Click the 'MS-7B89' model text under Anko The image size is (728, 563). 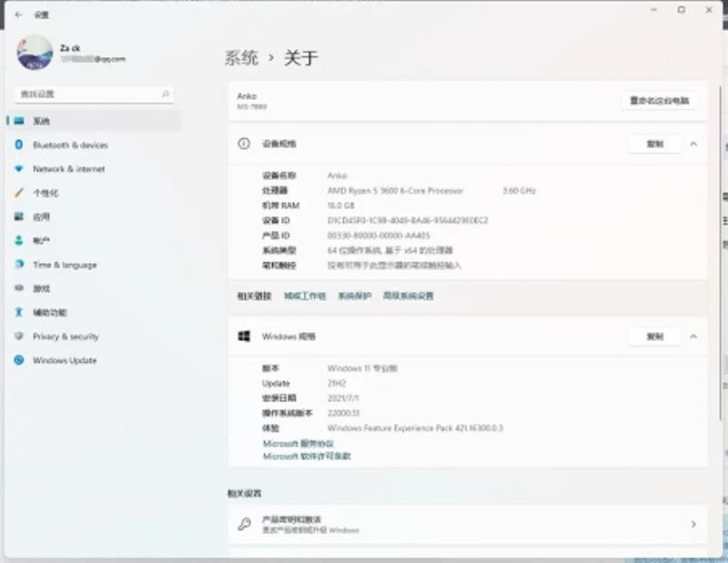coord(252,106)
